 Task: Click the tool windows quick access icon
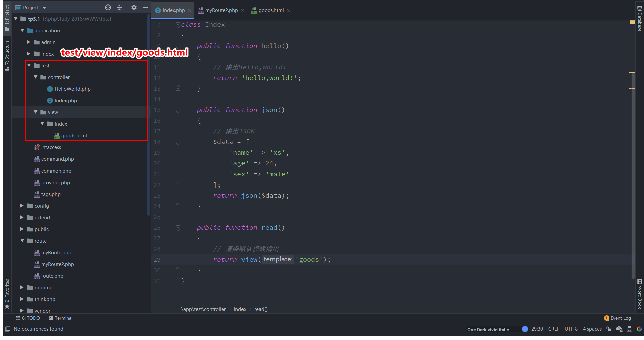(8, 329)
